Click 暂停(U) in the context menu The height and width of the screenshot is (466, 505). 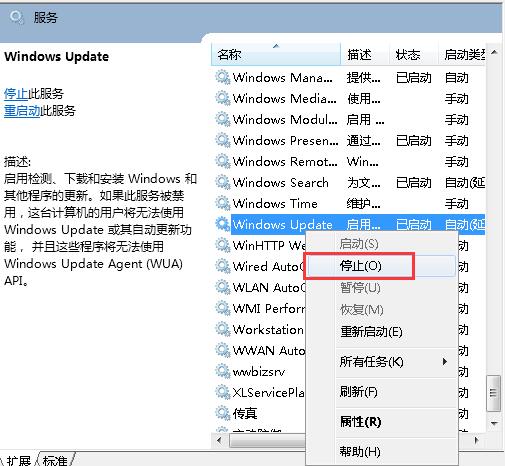(381, 288)
